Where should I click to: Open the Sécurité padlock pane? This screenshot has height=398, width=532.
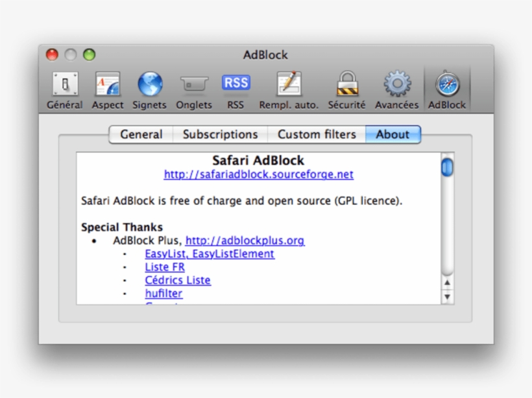(x=346, y=90)
